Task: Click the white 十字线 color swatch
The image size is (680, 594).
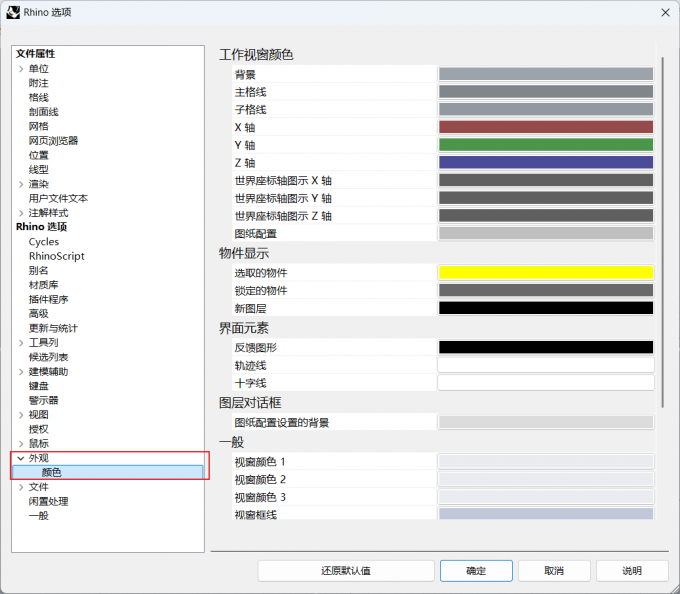Action: coord(546,382)
